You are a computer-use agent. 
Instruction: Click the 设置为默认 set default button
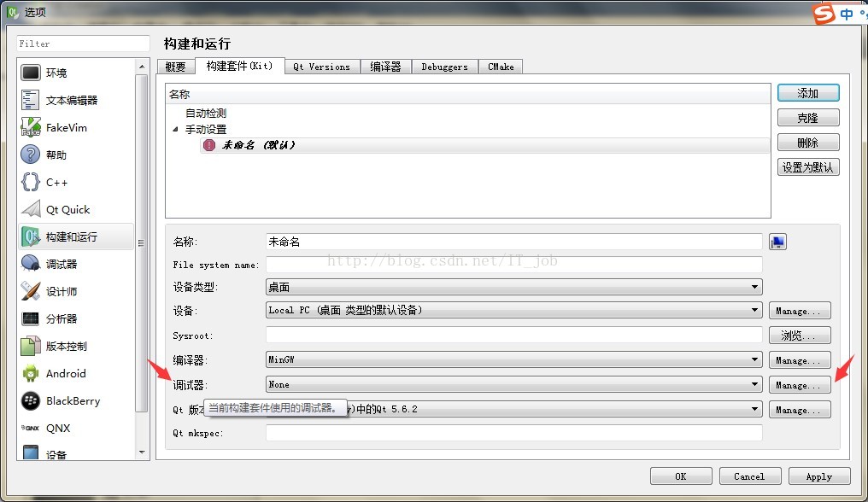click(x=808, y=167)
